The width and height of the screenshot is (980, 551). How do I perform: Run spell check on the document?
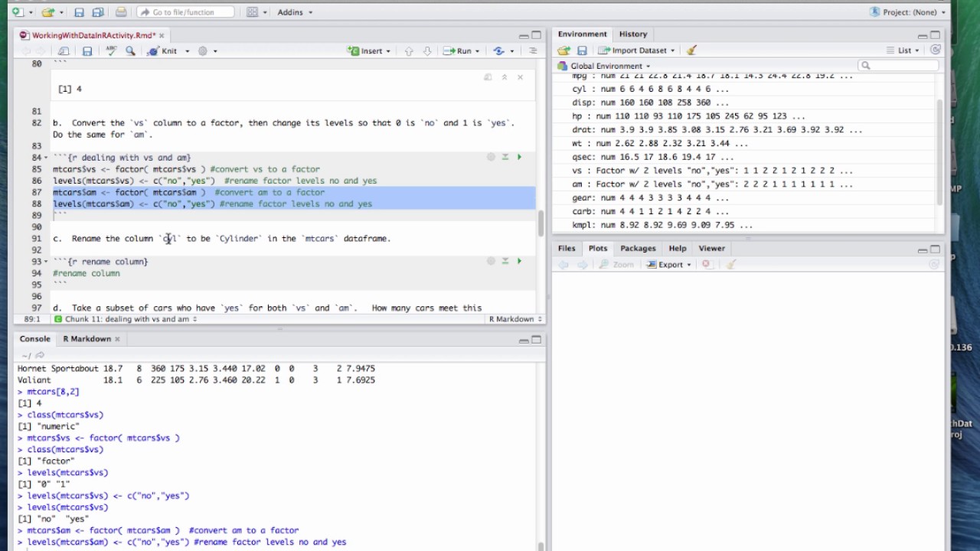[x=112, y=51]
